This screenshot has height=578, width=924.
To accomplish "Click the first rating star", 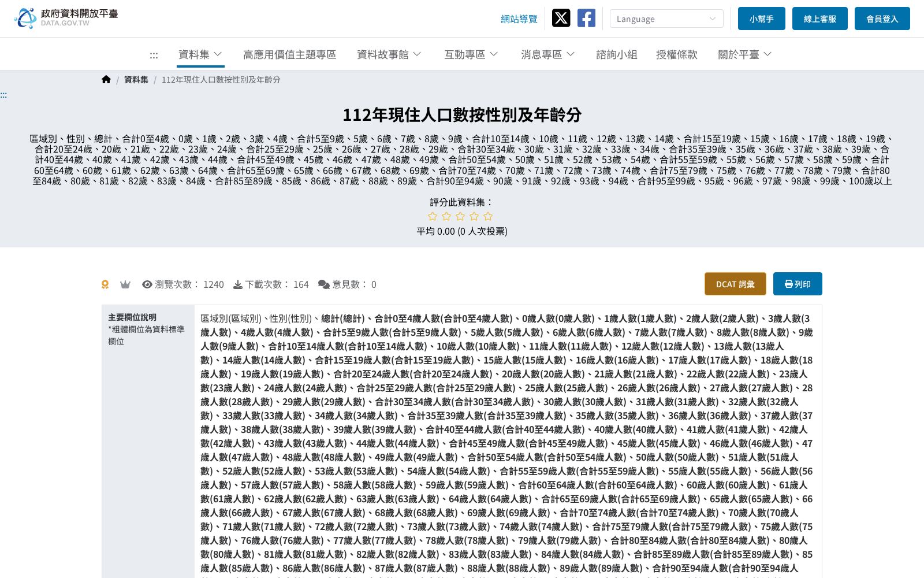I will tap(433, 216).
